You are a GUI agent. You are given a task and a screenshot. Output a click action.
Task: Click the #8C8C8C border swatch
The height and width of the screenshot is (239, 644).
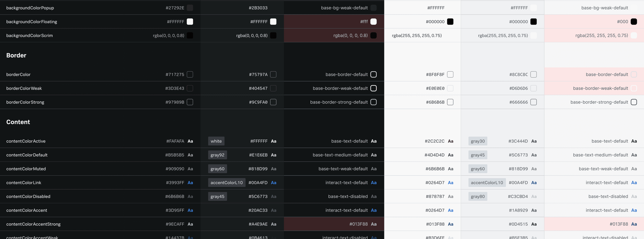[x=533, y=74]
